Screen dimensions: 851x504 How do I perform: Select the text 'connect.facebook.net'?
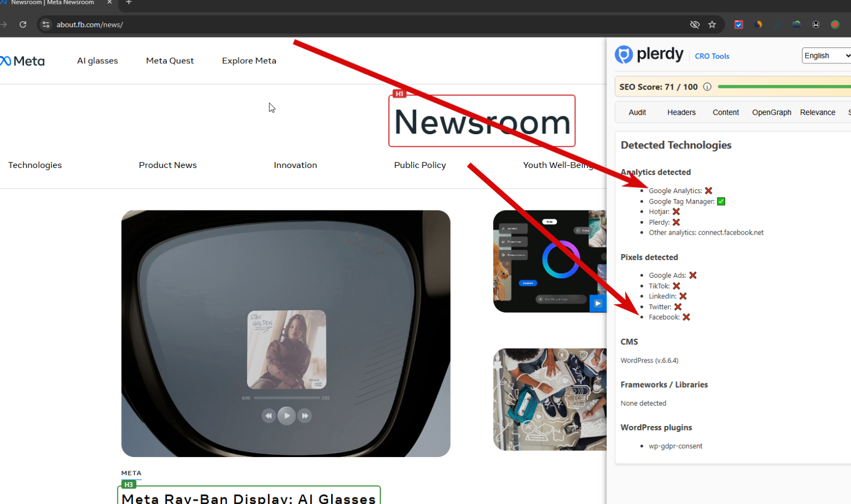coord(731,232)
